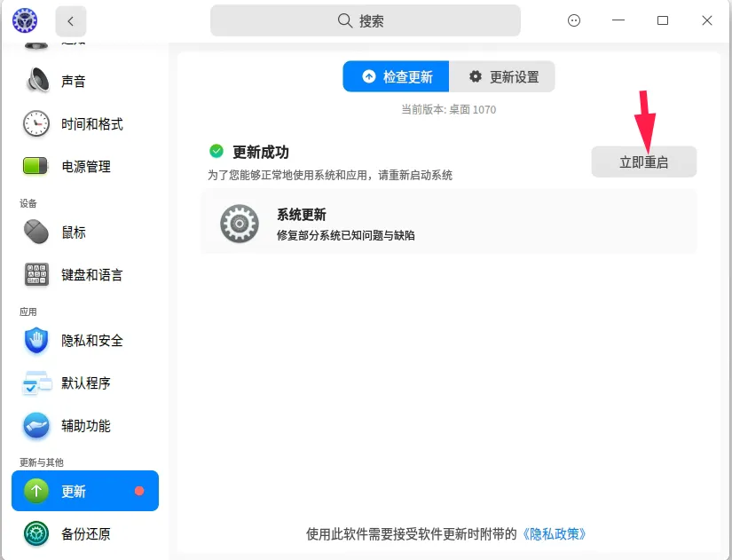
Task: Click the restart prompt text 请重新启动系统
Action: [415, 176]
